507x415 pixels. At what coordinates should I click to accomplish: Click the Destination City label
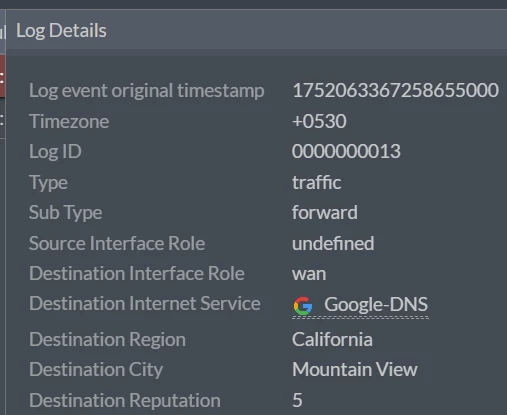coord(96,370)
